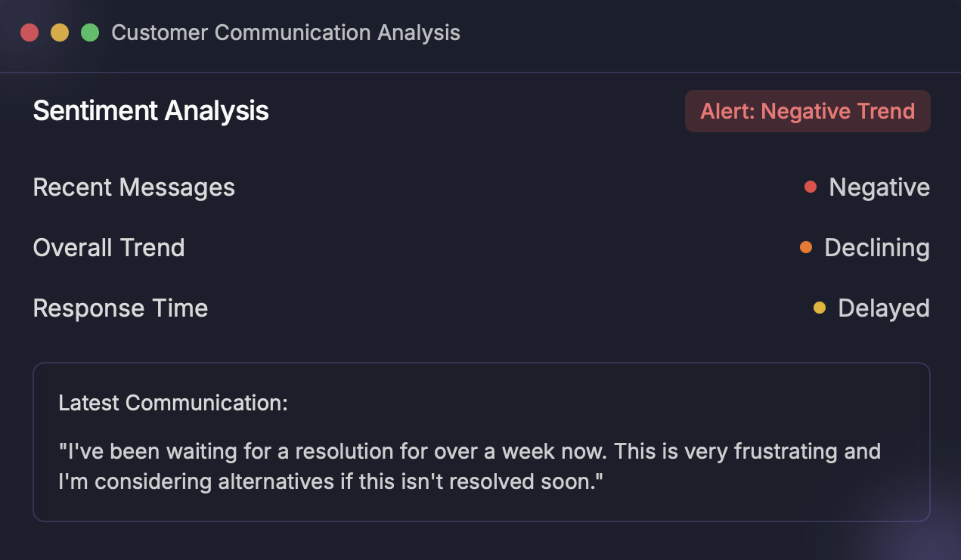Maximize window with the green button
Viewport: 961px width, 560px height.
[90, 32]
